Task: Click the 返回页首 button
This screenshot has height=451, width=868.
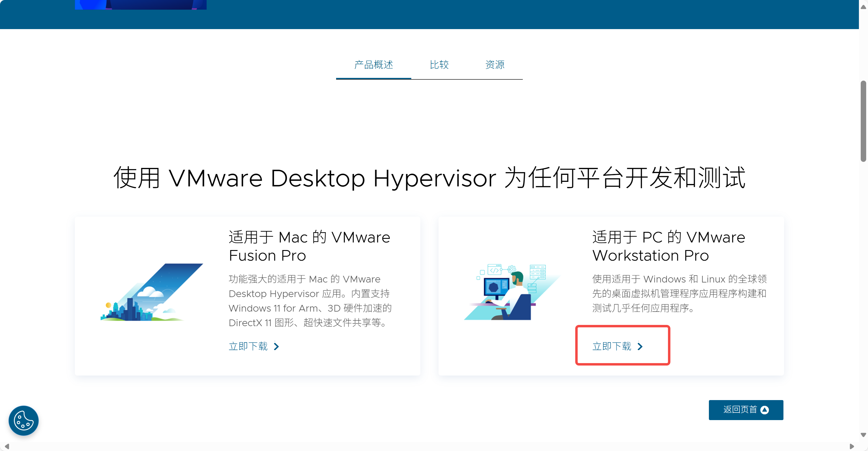Action: point(746,410)
